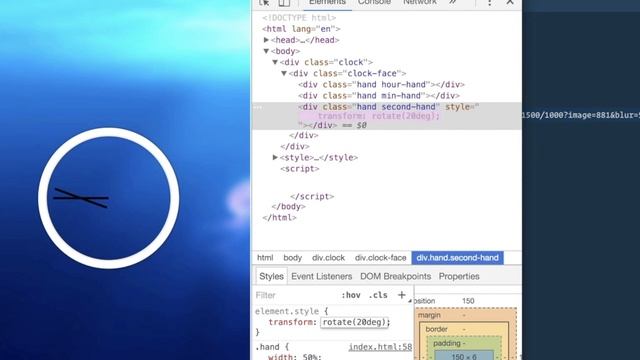Click the closing </script> tag row
The width and height of the screenshot is (640, 360).
(x=312, y=196)
